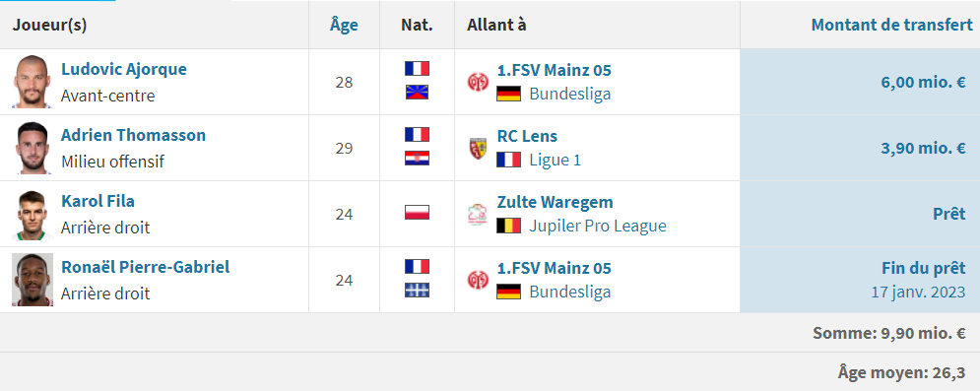Open the Ligue 1 league link
Image resolution: width=980 pixels, height=391 pixels.
[x=555, y=160]
